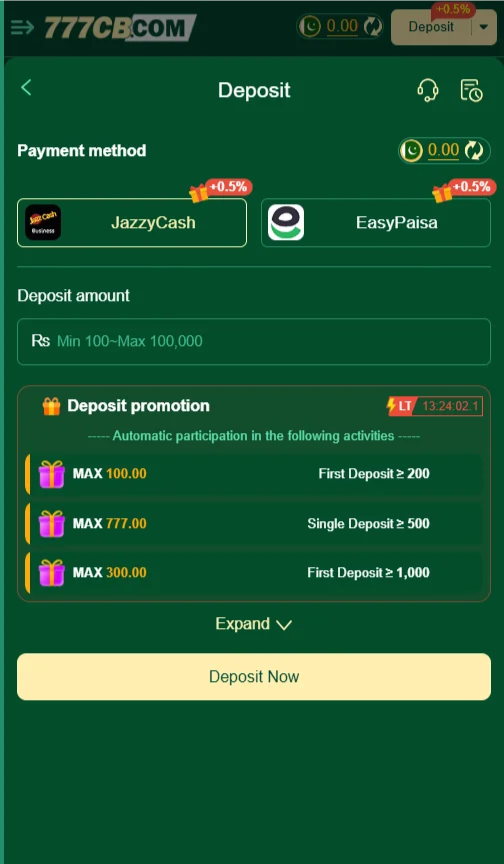Select EasyPaisa payment method

click(x=376, y=223)
